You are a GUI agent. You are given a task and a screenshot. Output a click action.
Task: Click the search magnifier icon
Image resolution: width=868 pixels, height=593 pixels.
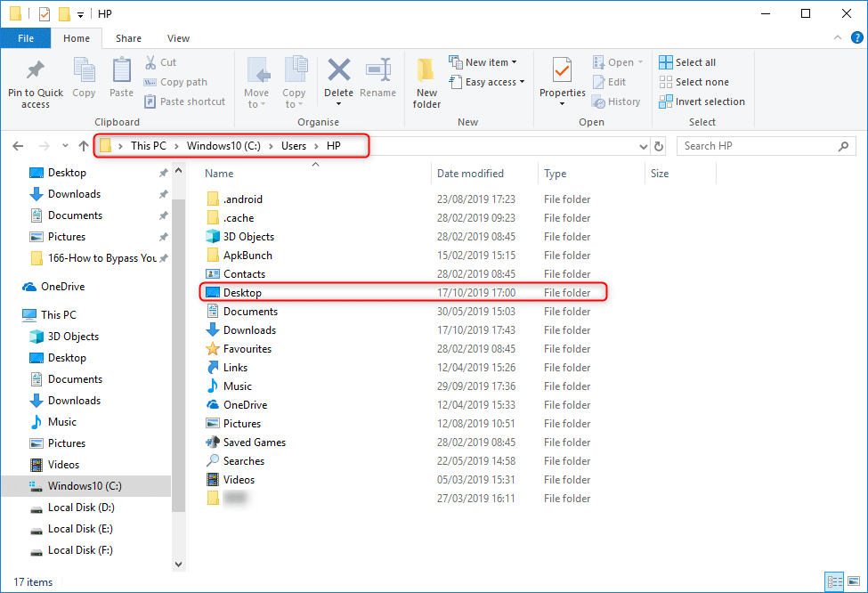[x=843, y=146]
